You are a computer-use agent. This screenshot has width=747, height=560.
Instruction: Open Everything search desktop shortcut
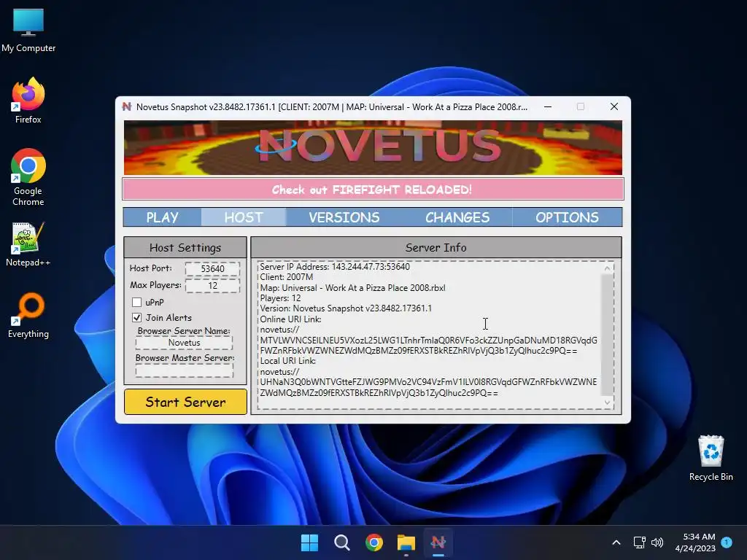28,315
